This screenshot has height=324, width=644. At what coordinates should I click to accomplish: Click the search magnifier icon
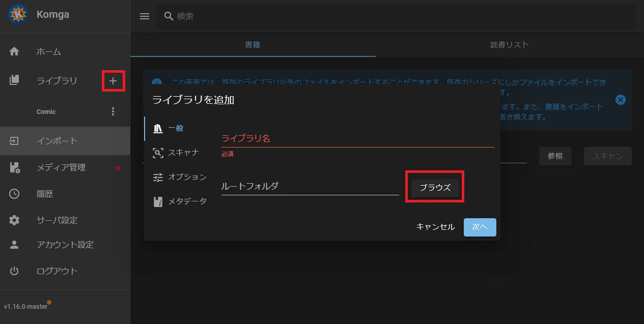169,16
